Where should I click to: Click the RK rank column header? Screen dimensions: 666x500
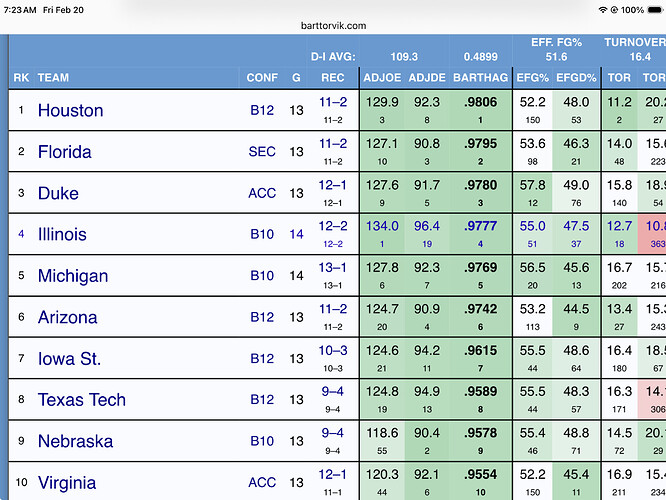(21, 77)
